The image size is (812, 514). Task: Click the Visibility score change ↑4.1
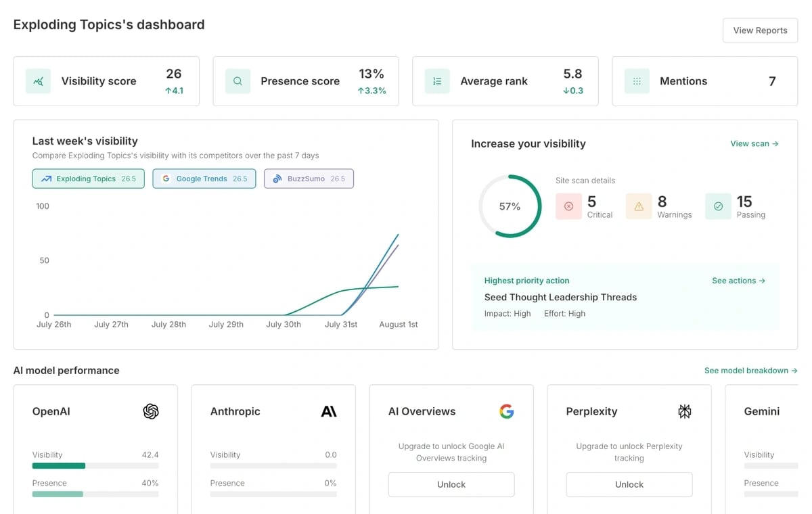[x=174, y=91]
